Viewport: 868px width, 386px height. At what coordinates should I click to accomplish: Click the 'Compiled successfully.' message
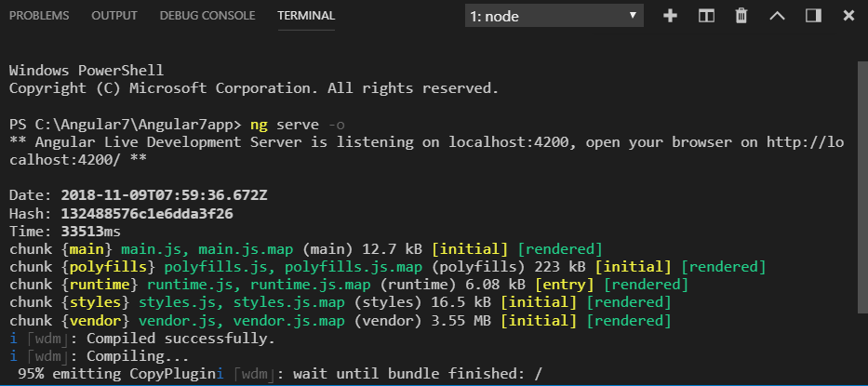coord(180,339)
